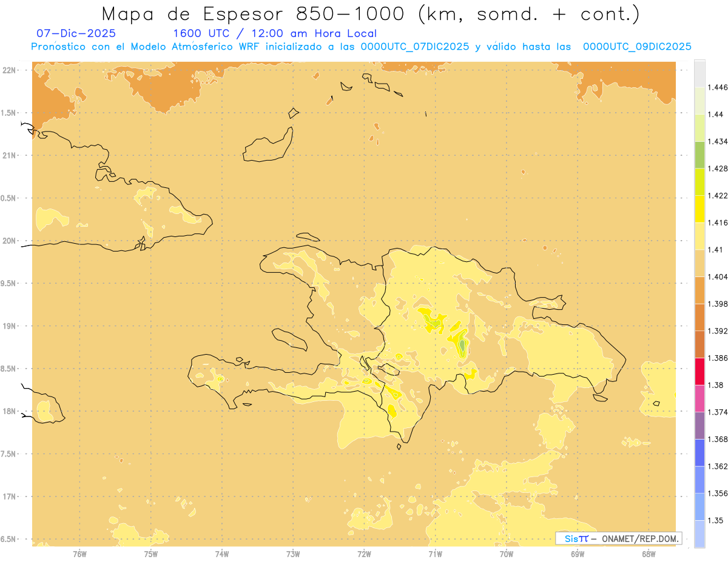Click the legend value '1.398'

718,304
